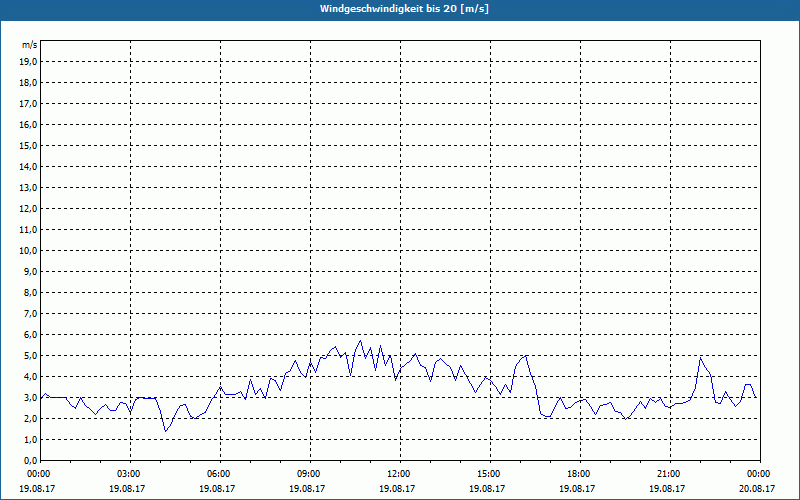The height and width of the screenshot is (500, 800).
Task: Click the wind spike at 22:00
Action: click(701, 358)
